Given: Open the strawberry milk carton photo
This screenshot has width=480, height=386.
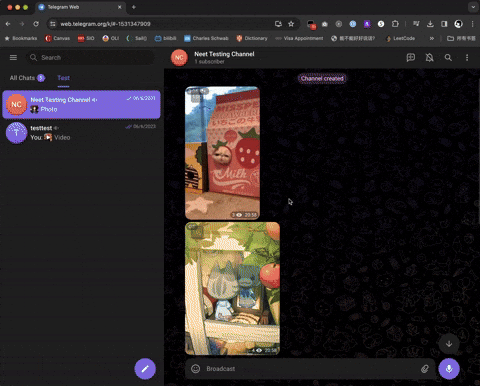Looking at the screenshot, I should point(222,153).
